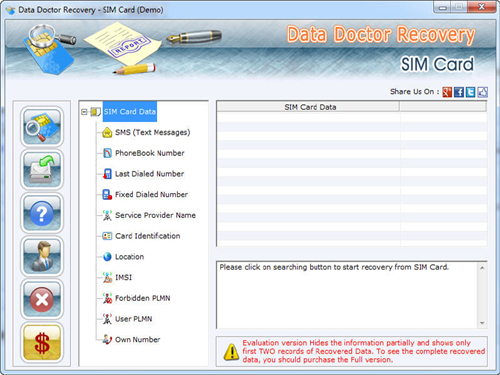Click the dollar sign buy now icon
This screenshot has width=500, height=375.
pos(42,343)
